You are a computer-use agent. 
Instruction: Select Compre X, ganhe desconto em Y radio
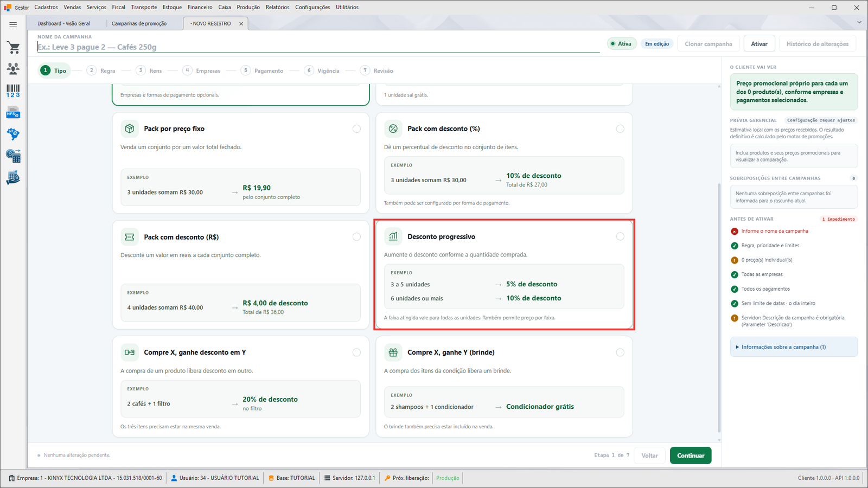tap(356, 352)
